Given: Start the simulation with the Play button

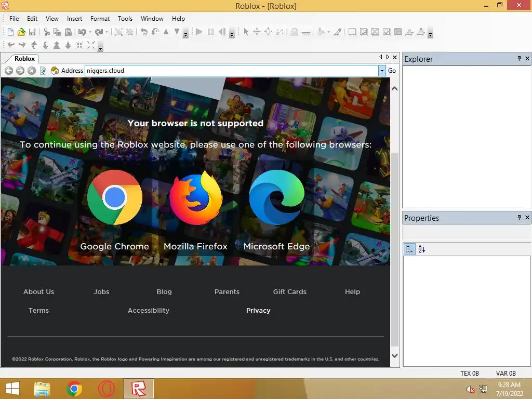Looking at the screenshot, I should pyautogui.click(x=199, y=32).
